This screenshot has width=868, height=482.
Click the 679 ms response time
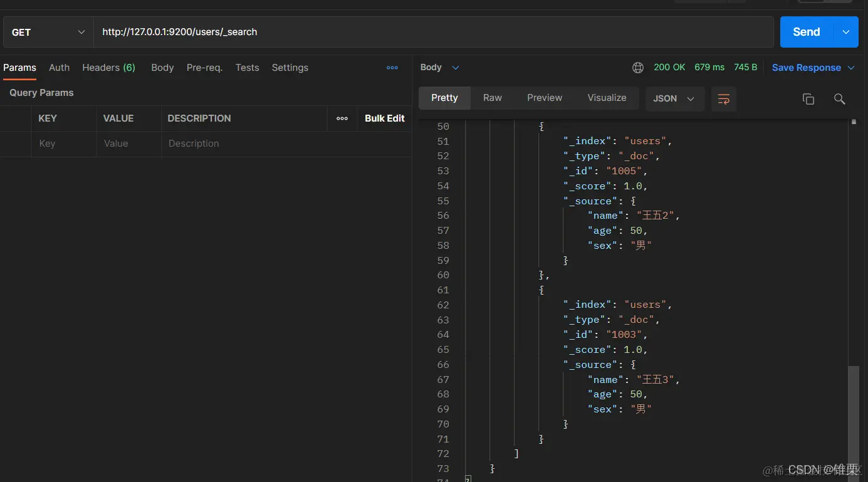[709, 67]
